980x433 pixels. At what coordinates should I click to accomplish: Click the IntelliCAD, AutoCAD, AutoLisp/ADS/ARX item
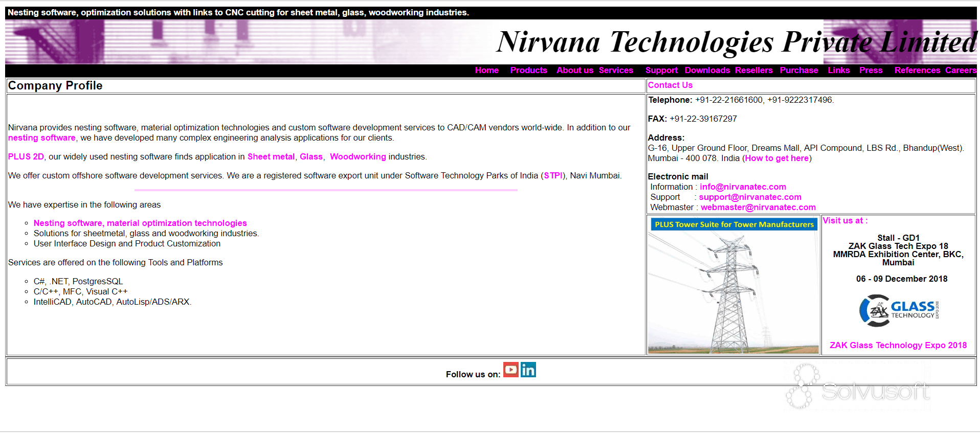coord(113,302)
